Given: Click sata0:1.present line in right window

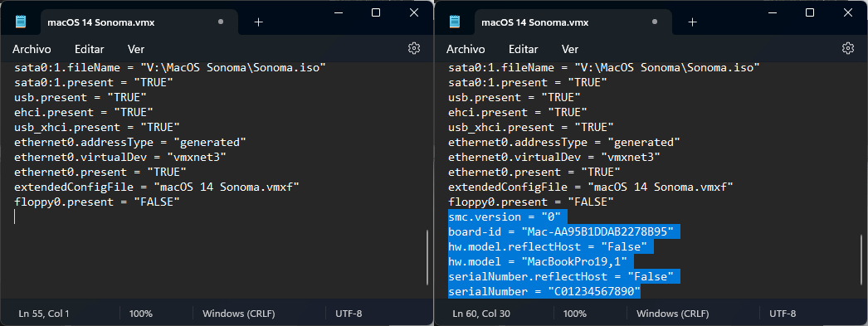Looking at the screenshot, I should click(528, 82).
